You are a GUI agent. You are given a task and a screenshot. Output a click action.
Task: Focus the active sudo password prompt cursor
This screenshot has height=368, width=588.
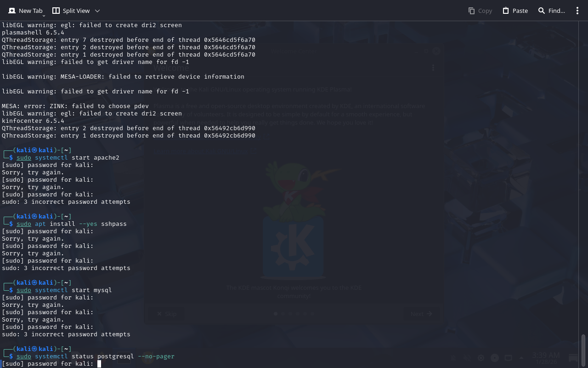(99, 364)
